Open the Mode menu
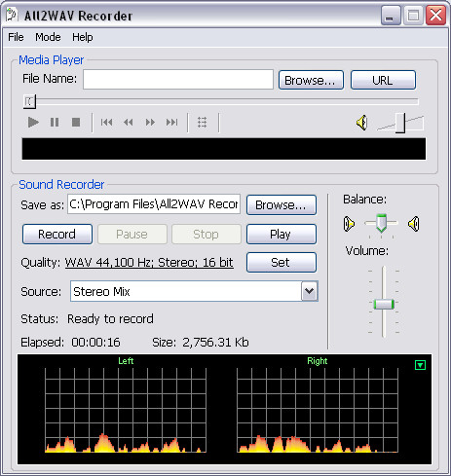 click(x=48, y=37)
